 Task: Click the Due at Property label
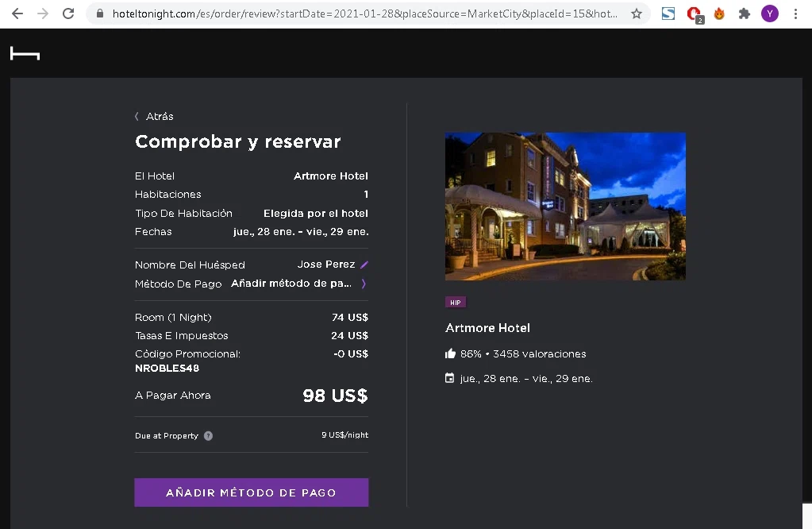pos(166,436)
